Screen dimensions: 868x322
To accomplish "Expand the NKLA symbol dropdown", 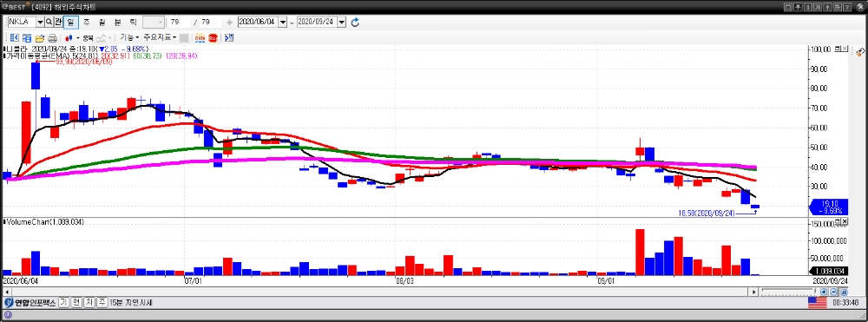I will tap(40, 22).
